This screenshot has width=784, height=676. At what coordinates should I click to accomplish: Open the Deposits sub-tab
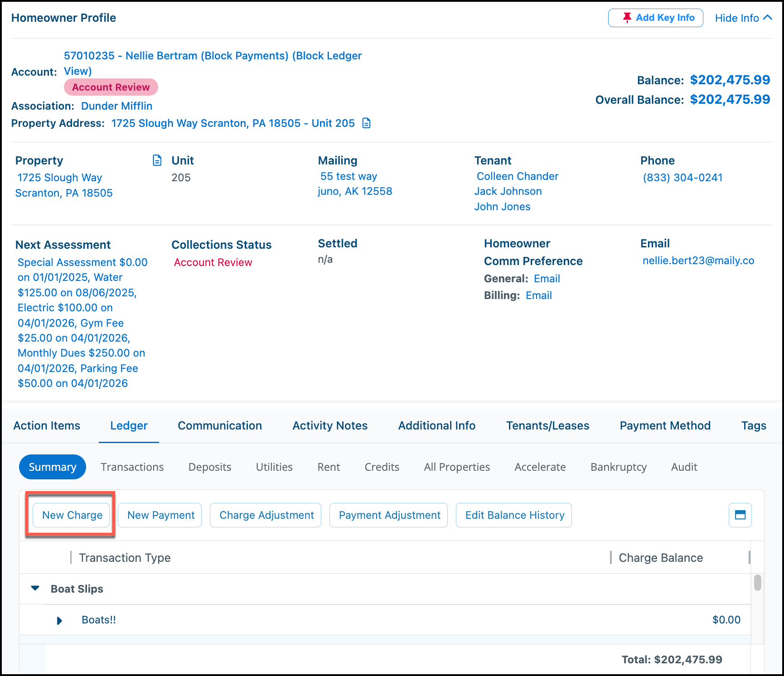210,467
